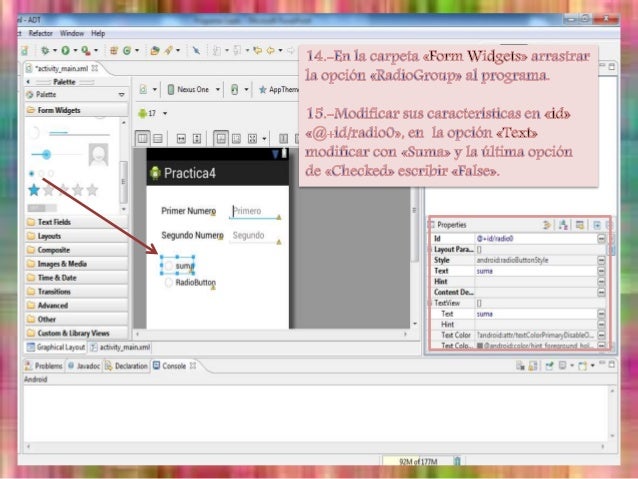Click the Primero text input field
Screen dimensions: 638x479
tap(254, 211)
